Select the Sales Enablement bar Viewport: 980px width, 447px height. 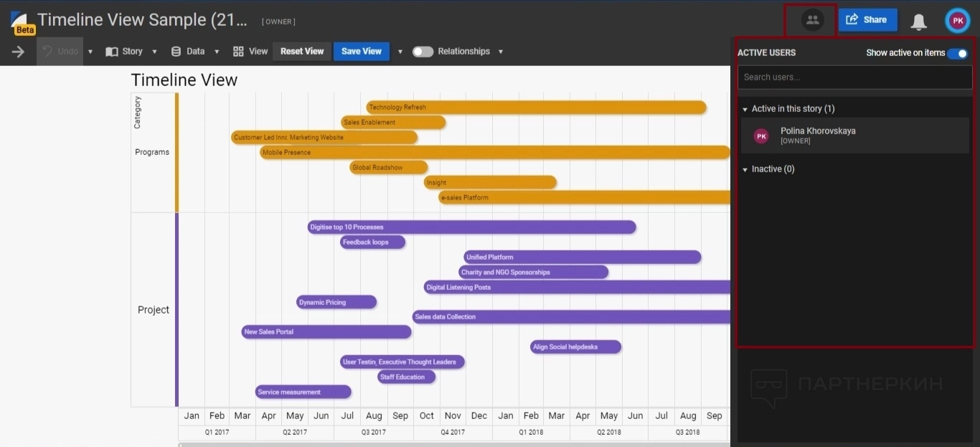click(393, 123)
